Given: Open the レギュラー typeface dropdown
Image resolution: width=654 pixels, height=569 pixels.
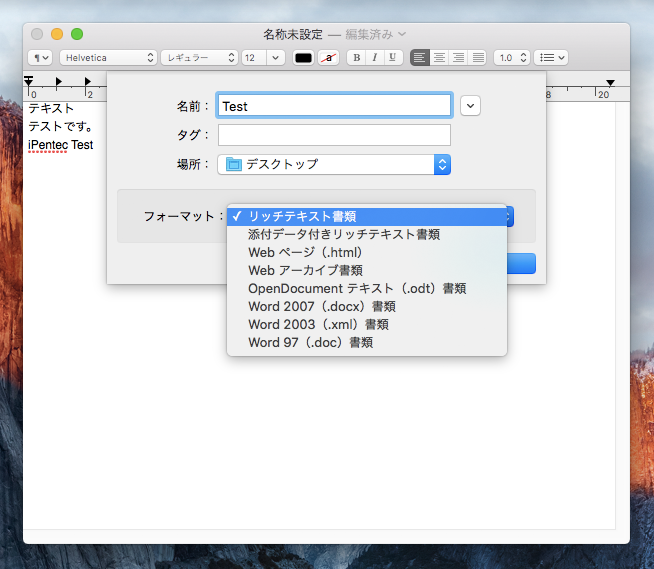Looking at the screenshot, I should [x=199, y=58].
